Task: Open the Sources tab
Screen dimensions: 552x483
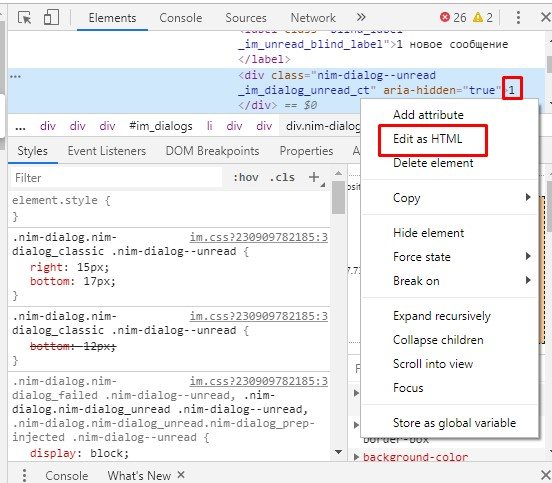Action: click(246, 18)
